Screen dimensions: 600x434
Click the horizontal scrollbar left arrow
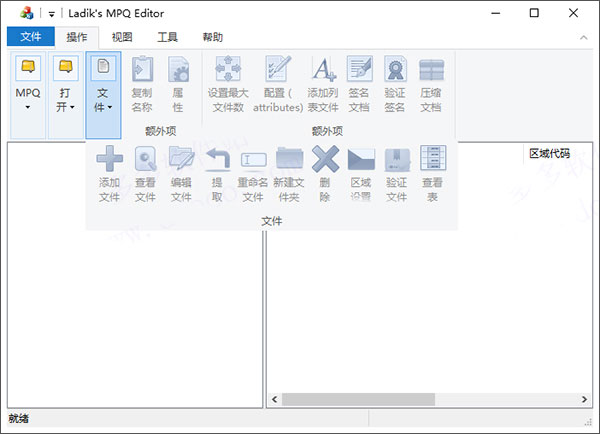[x=274, y=399]
